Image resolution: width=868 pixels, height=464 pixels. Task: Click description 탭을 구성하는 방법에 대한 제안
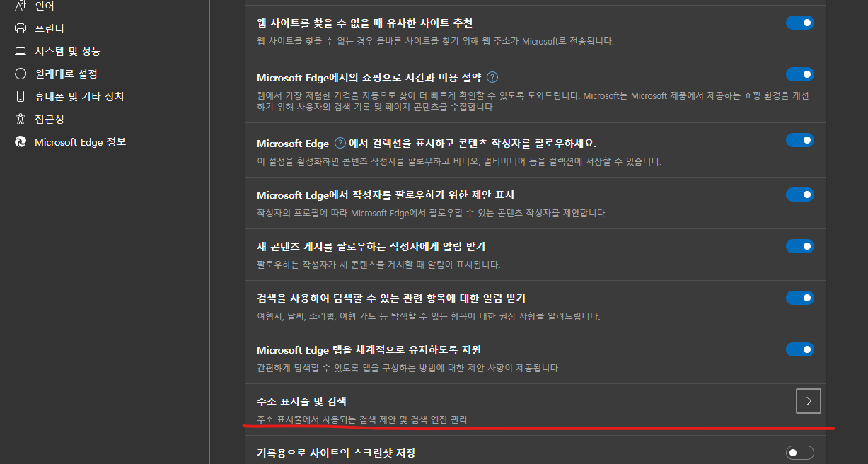[409, 368]
